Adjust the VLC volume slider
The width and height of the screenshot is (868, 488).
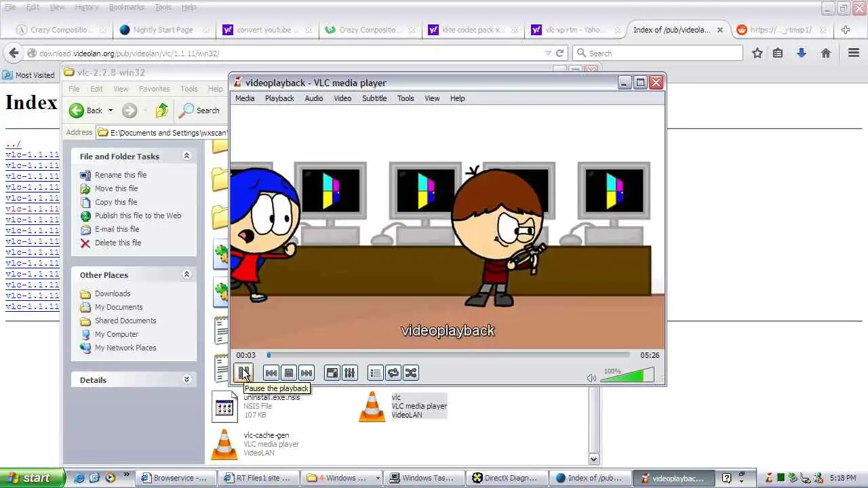click(x=627, y=375)
